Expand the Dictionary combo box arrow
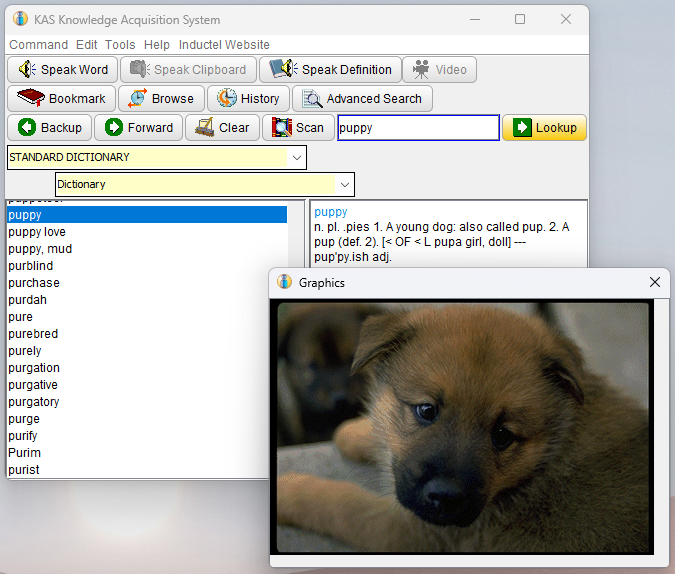The width and height of the screenshot is (675, 574). [x=344, y=185]
